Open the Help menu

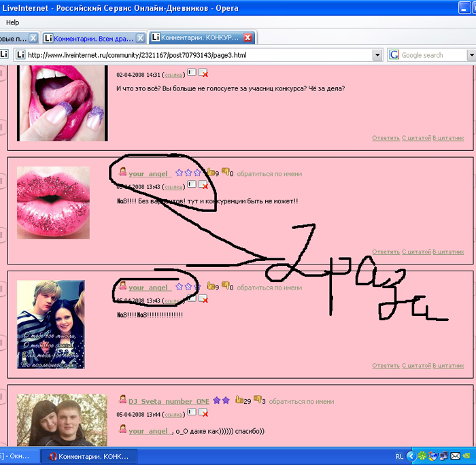click(x=12, y=22)
